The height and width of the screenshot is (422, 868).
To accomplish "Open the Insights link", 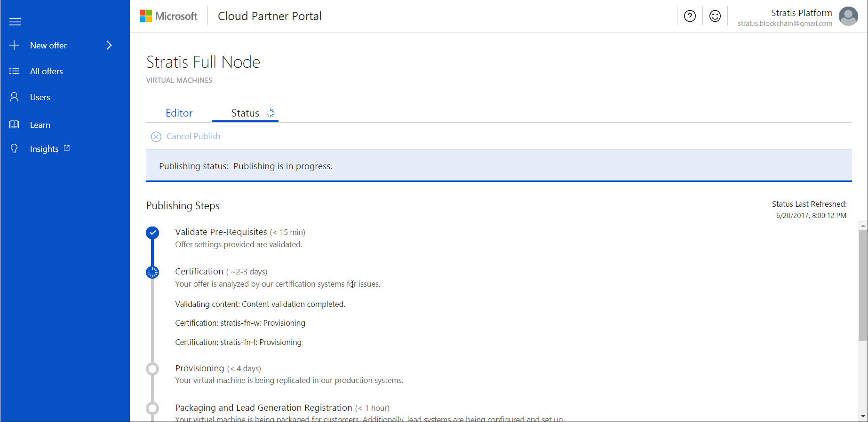I will point(44,149).
